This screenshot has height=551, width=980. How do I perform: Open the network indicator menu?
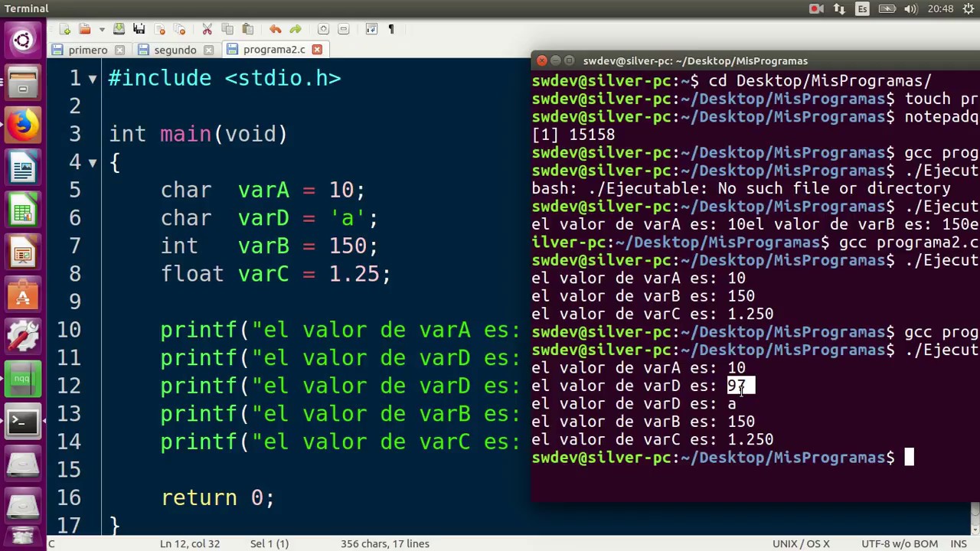(840, 8)
